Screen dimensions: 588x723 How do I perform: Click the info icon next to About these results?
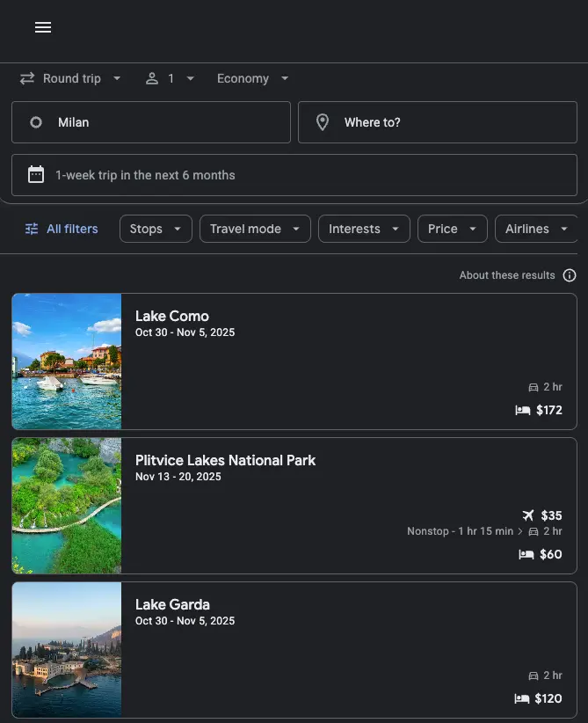coord(570,274)
